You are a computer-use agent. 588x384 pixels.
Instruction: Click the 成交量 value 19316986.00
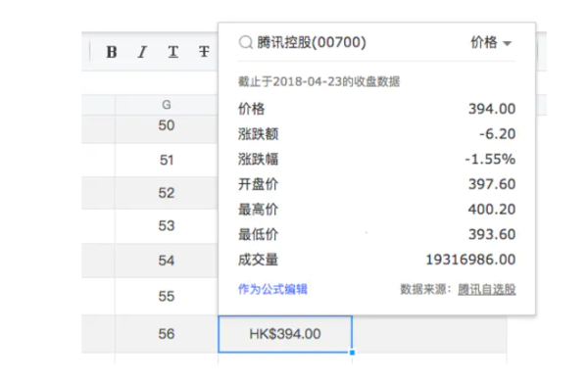point(470,260)
